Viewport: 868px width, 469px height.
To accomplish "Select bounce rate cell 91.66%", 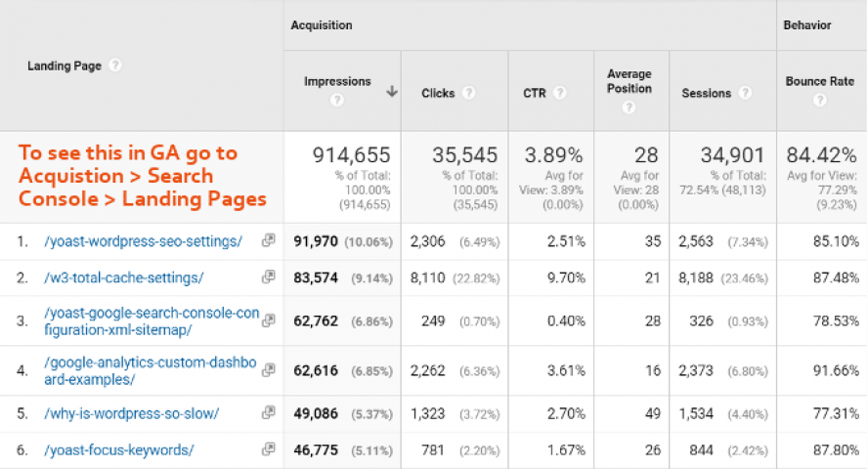I will click(836, 371).
